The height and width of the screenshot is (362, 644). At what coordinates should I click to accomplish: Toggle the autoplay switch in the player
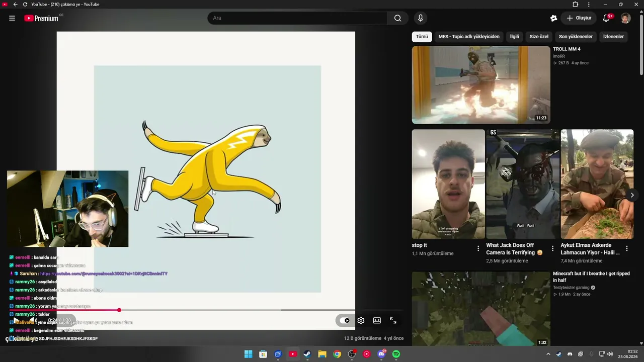[x=345, y=320]
